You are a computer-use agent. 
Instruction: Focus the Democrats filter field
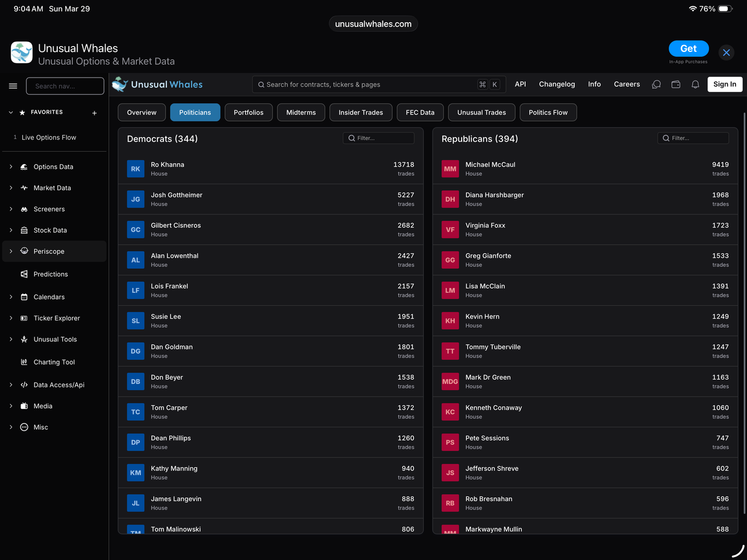[379, 138]
